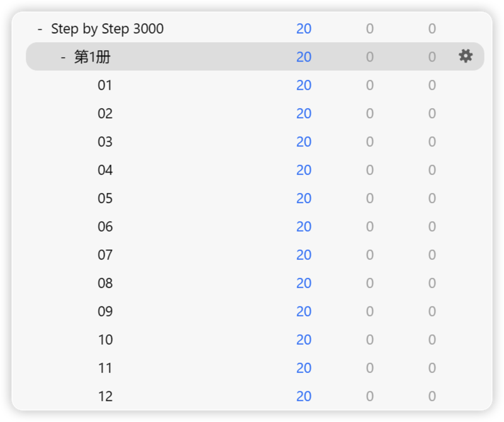
Task: Open subdeck 06
Action: (105, 226)
